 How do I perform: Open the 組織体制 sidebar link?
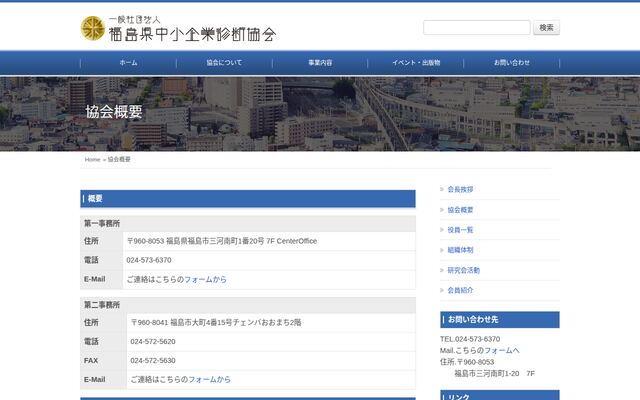pos(460,250)
